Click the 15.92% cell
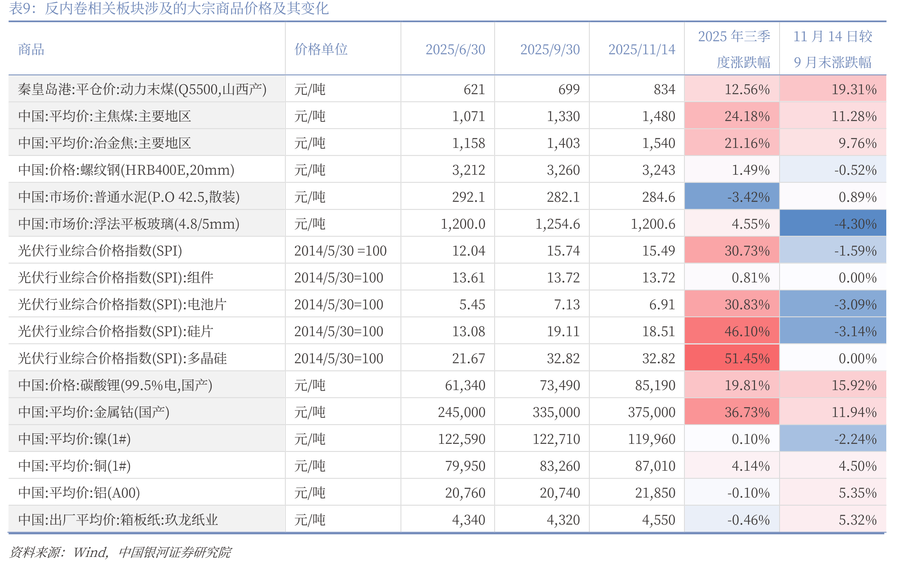 click(833, 385)
